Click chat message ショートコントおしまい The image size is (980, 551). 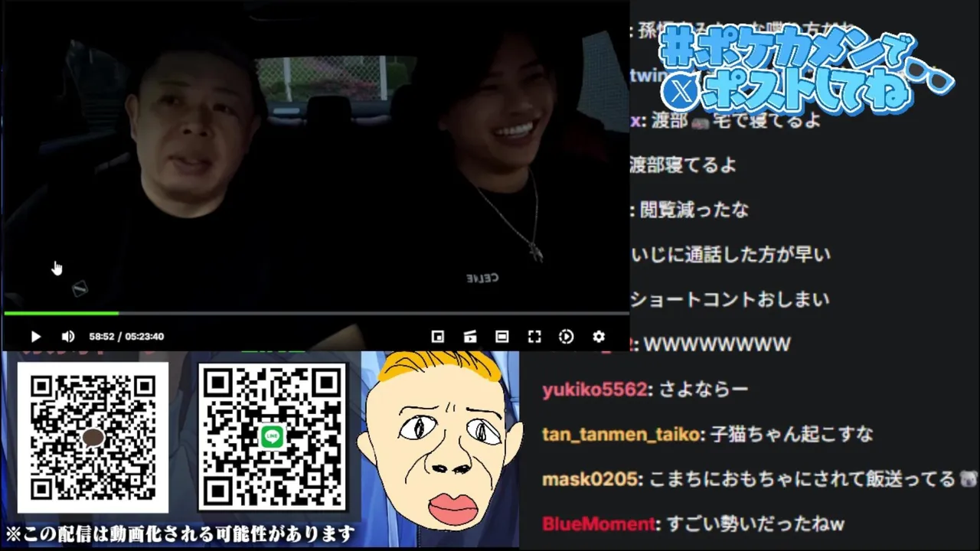coord(730,299)
